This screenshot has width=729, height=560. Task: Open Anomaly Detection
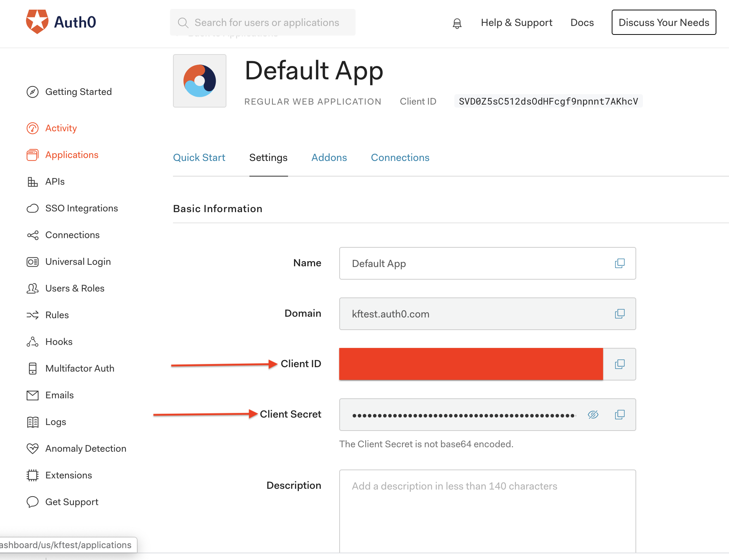[x=85, y=448]
